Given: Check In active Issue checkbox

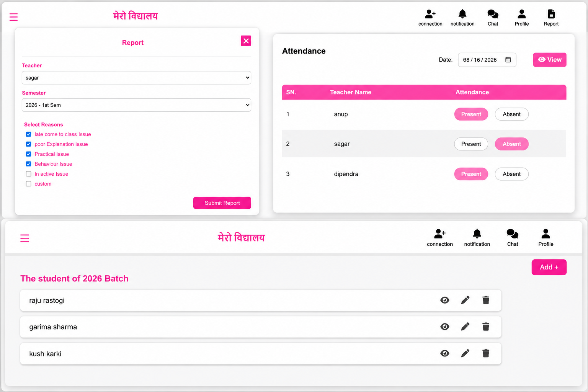Looking at the screenshot, I should [x=28, y=174].
